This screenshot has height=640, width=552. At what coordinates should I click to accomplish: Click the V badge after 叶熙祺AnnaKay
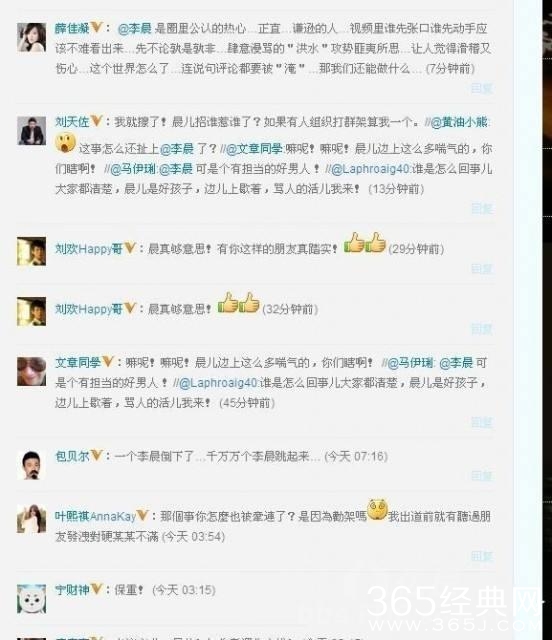pos(142,516)
